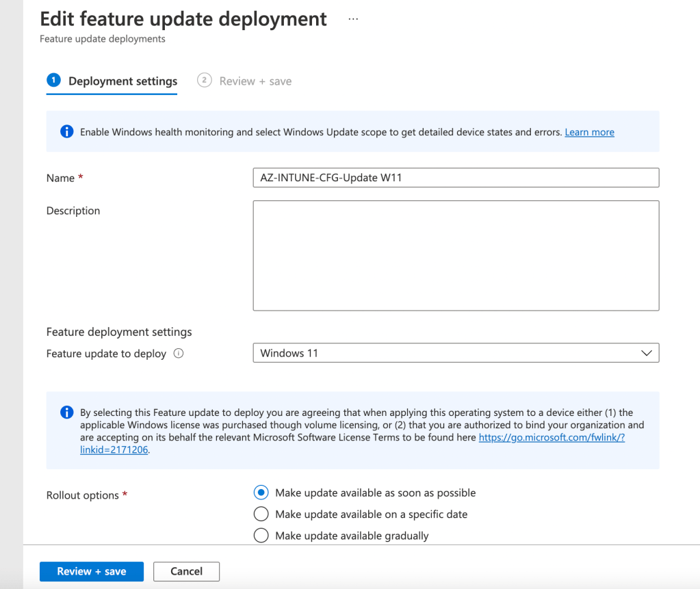Click the step 1 number circle
The image size is (700, 589).
tap(53, 81)
